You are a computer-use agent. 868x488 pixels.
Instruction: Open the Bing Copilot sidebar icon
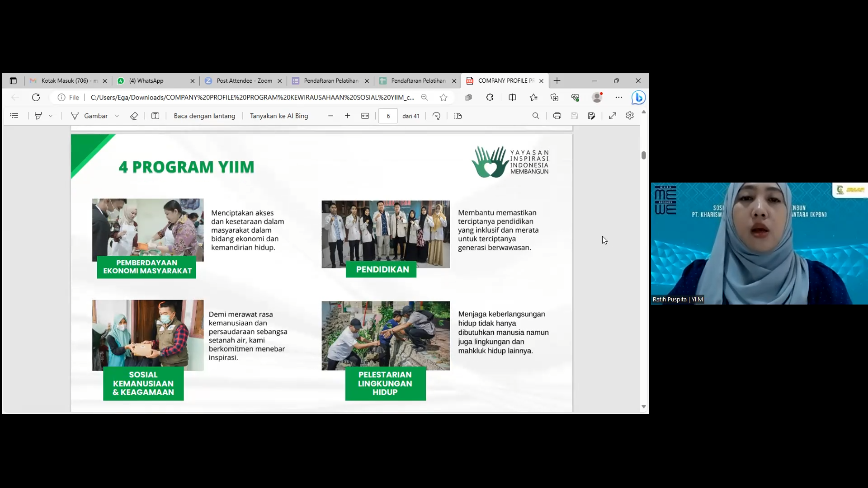click(638, 98)
